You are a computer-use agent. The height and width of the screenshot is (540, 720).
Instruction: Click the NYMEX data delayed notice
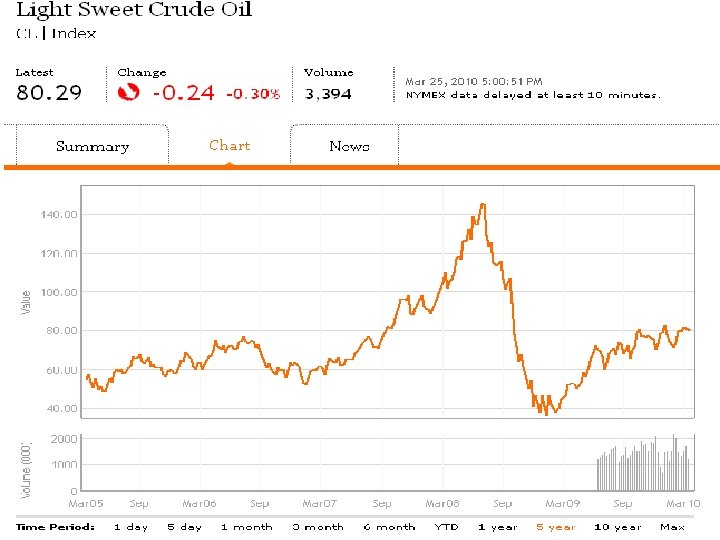tap(533, 95)
